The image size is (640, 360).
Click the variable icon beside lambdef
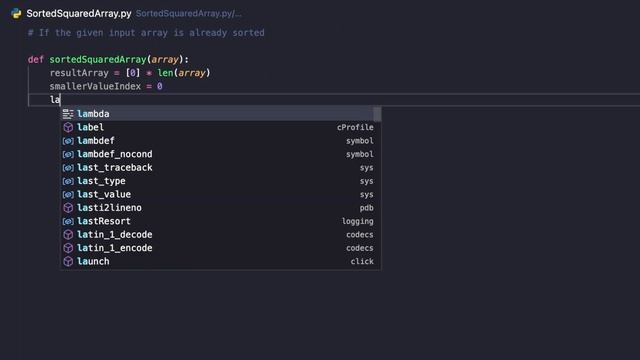coord(68,141)
